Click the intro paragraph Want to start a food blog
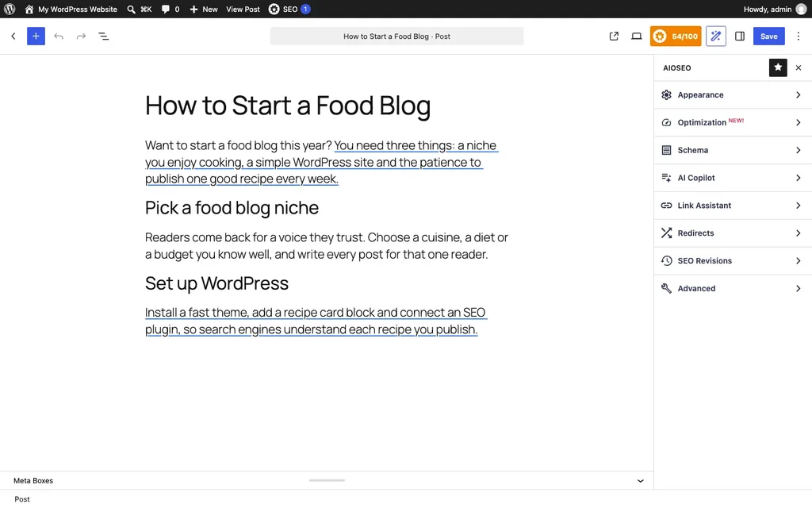The width and height of the screenshot is (812, 508). [x=322, y=162]
